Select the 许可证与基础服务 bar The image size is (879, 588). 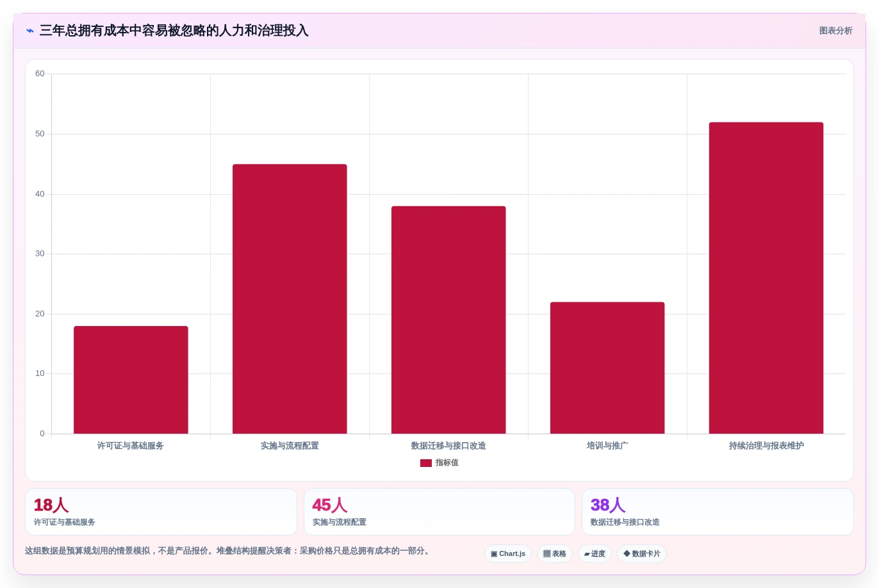coord(131,380)
